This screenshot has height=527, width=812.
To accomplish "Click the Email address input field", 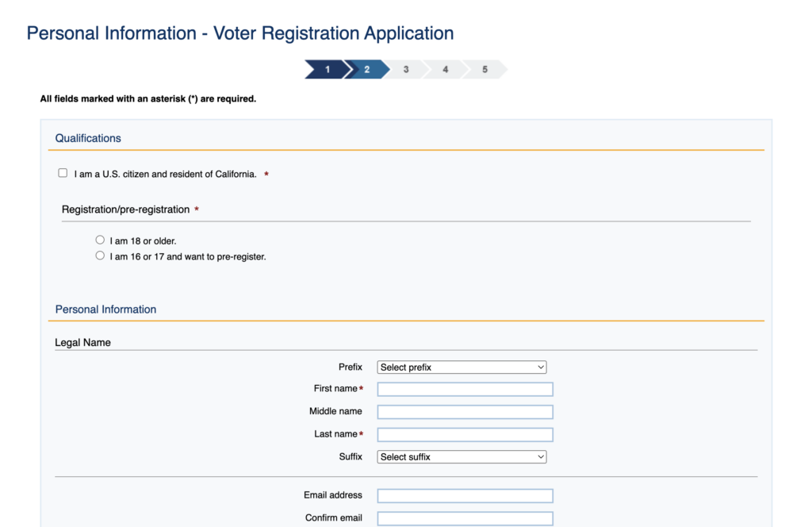I will tap(465, 496).
